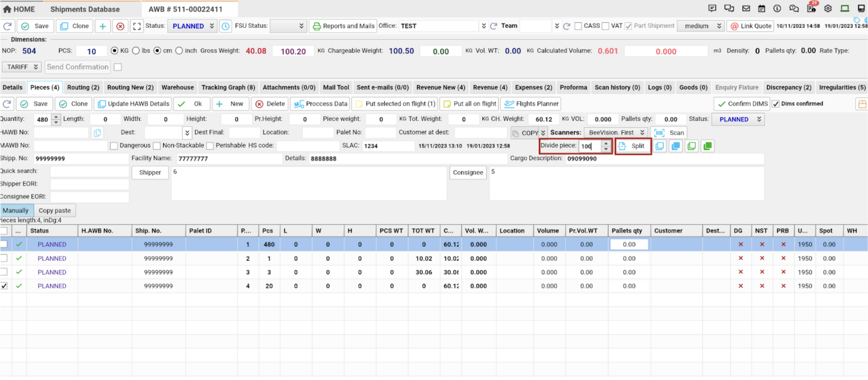Viewport: 868px width, 380px height.
Task: Click the calendar icon in the top bar
Action: click(x=761, y=9)
